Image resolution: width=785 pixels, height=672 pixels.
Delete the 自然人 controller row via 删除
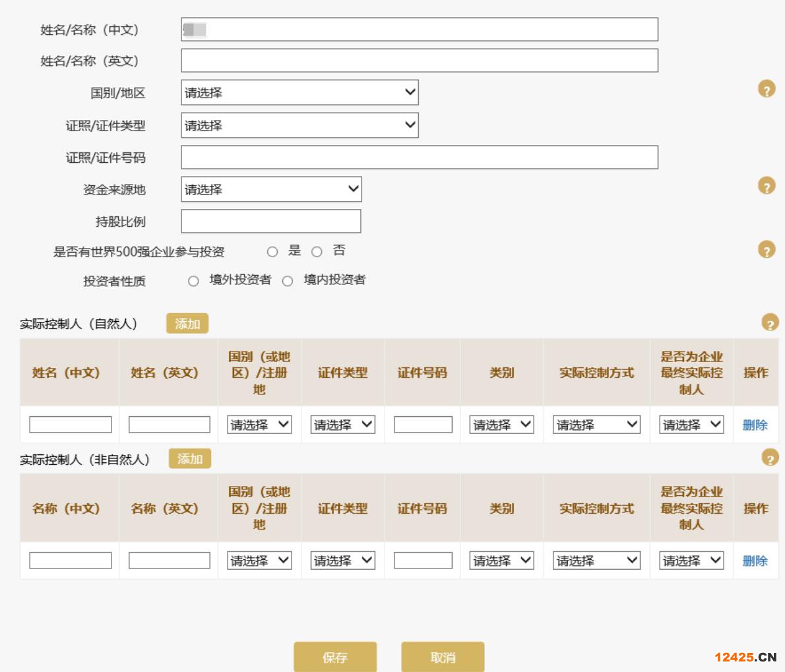click(755, 425)
